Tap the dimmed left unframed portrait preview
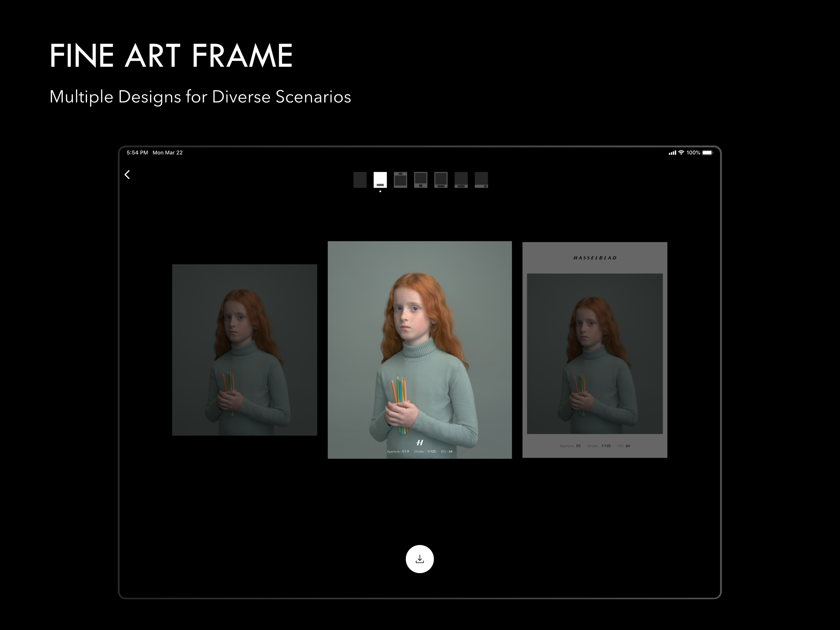 click(x=244, y=349)
